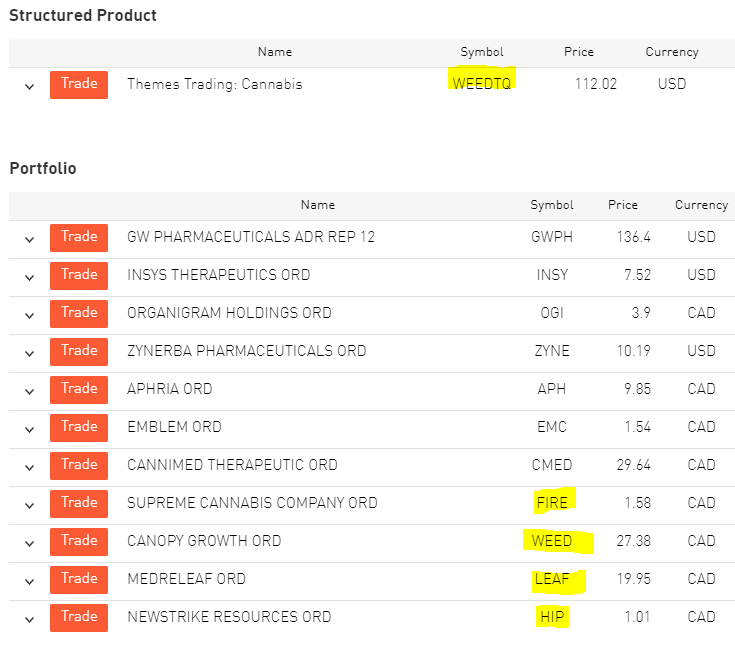735x645 pixels.
Task: Expand the Themes Trading: Cannabis row chevron
Action: (30, 87)
